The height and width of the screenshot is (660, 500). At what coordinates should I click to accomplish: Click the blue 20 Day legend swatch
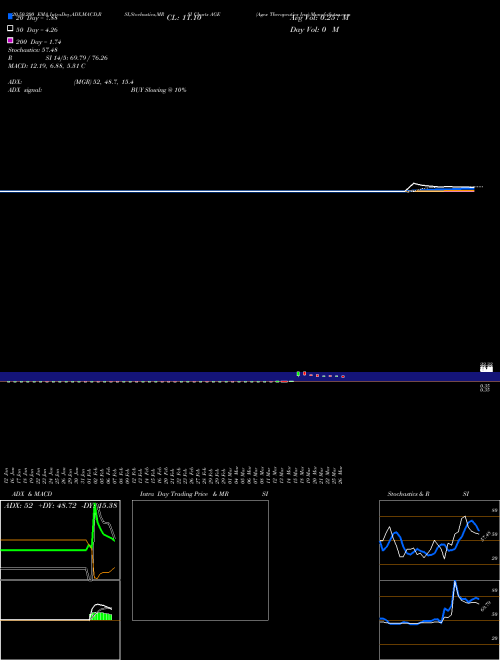point(10,16)
